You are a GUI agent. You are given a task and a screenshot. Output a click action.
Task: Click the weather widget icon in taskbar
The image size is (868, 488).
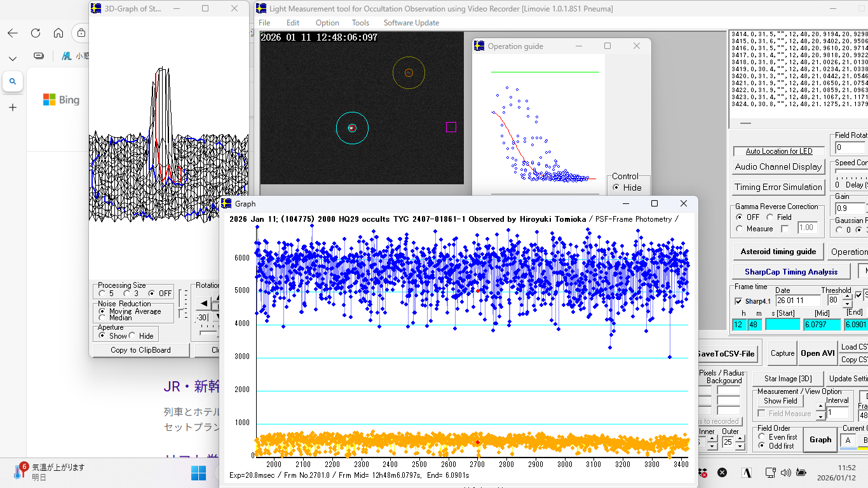(17, 472)
